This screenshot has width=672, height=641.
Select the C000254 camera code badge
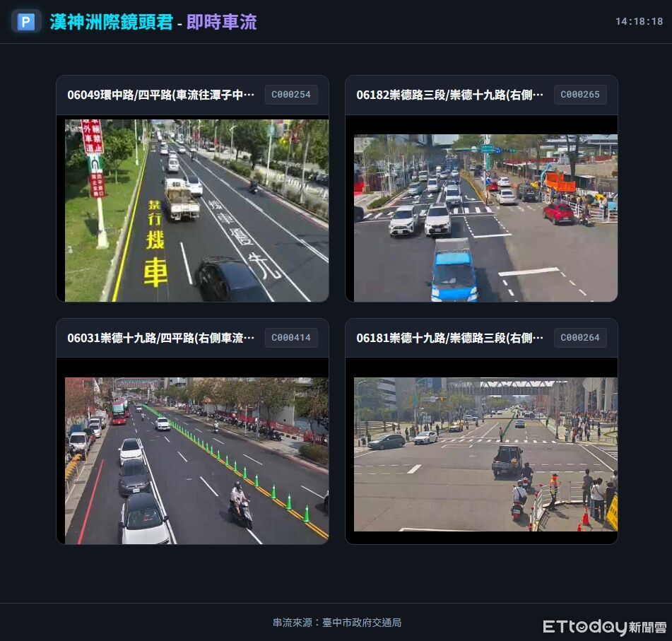click(x=291, y=95)
